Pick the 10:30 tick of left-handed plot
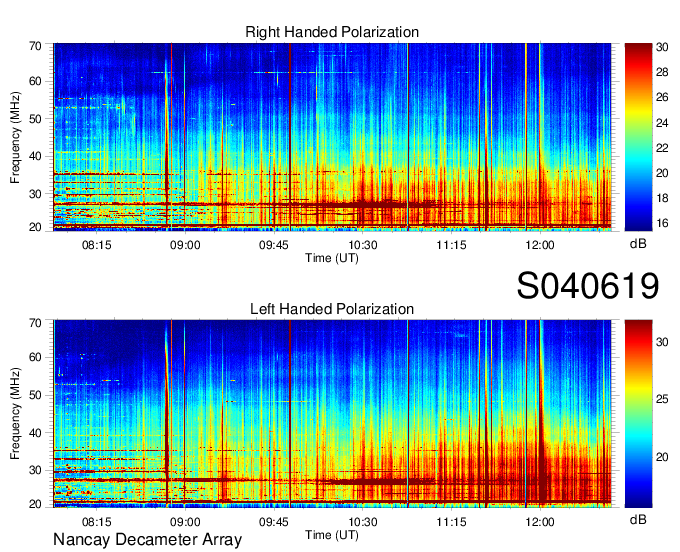680x552 pixels. 363,522
